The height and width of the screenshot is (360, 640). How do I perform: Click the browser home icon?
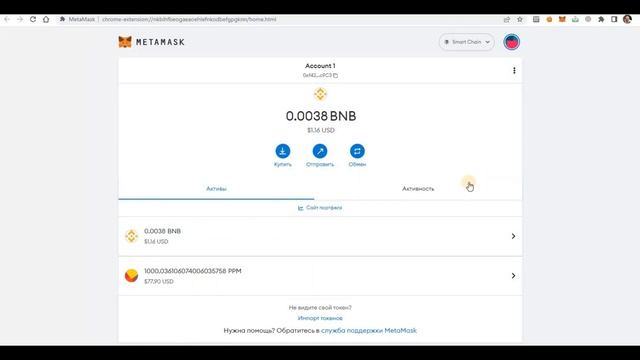point(46,19)
